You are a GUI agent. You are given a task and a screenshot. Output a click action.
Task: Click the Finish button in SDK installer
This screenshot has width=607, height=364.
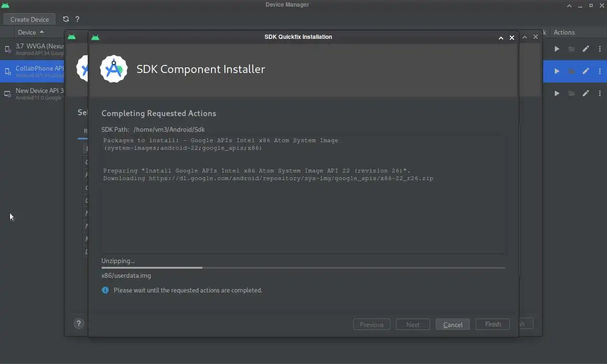pyautogui.click(x=493, y=325)
